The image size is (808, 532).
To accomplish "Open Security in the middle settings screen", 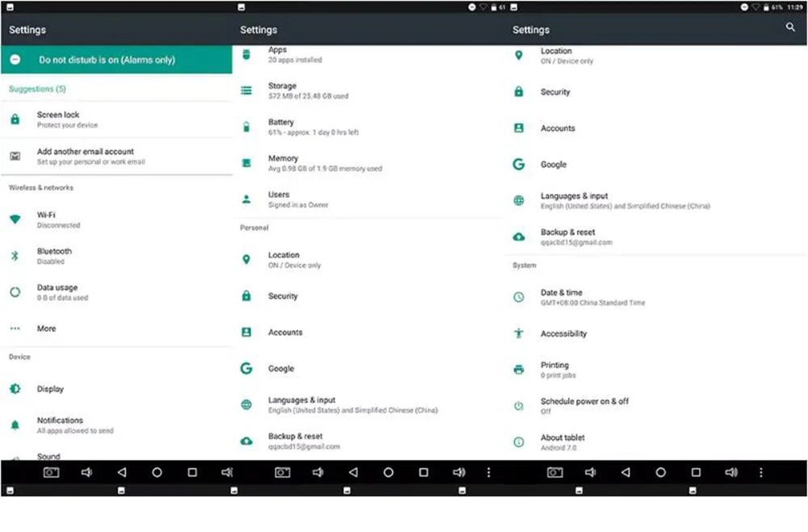I will (x=368, y=296).
